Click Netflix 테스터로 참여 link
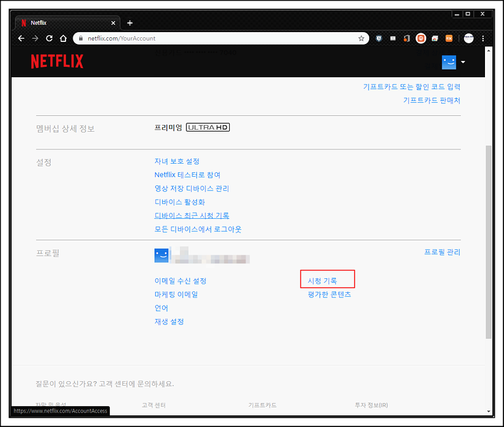 (187, 175)
